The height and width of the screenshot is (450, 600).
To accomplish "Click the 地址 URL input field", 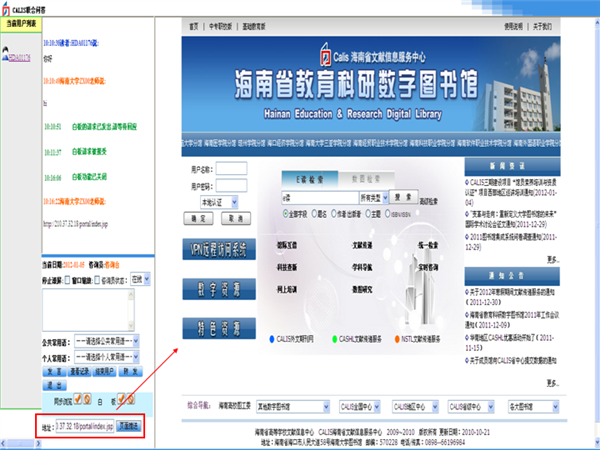I will click(x=85, y=426).
